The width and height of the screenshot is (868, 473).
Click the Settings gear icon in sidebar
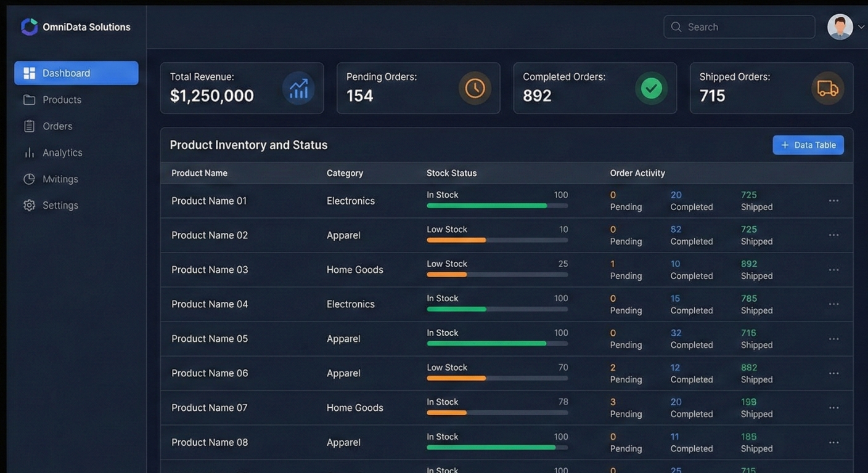(x=29, y=205)
